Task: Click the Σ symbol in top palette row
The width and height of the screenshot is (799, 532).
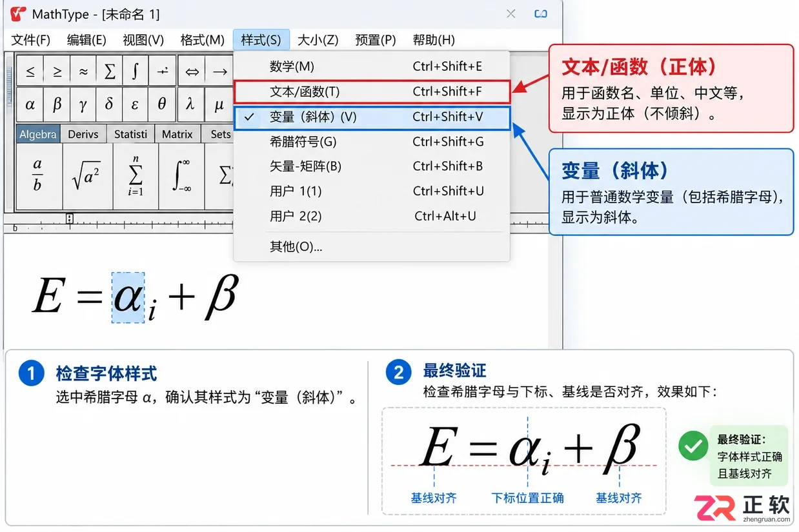Action: (110, 71)
